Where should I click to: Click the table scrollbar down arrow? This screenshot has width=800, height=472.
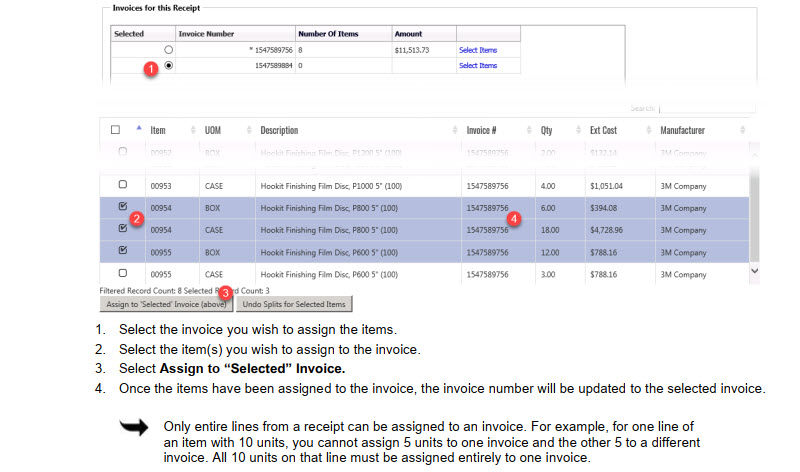(x=753, y=270)
